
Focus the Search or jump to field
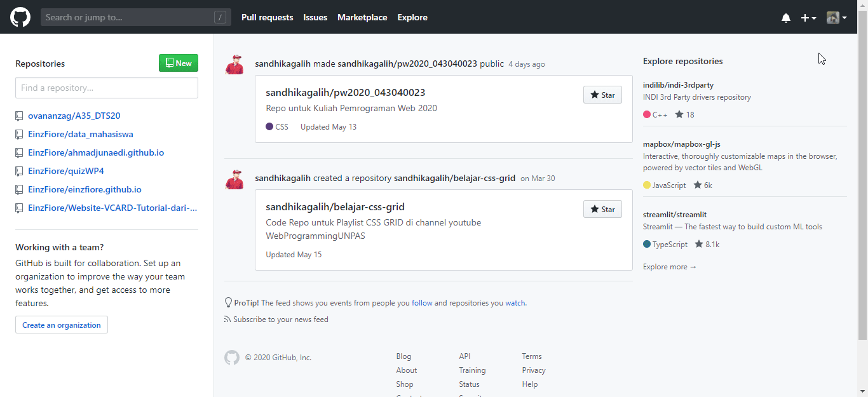136,17
